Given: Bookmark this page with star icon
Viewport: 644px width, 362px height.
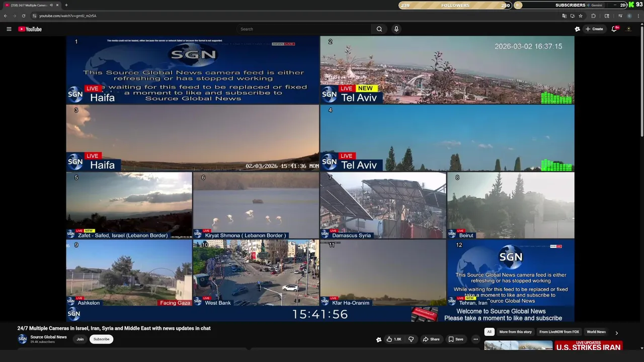Looking at the screenshot, I should click(581, 16).
